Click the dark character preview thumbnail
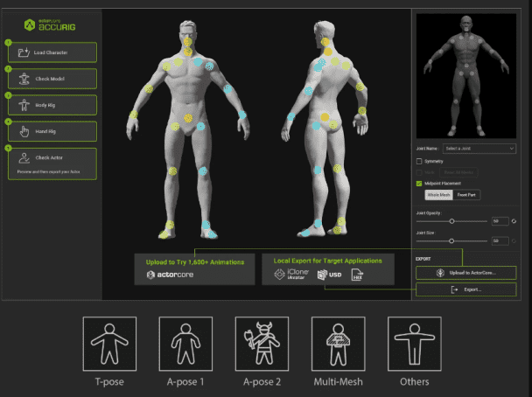The image size is (532, 397). click(466, 76)
